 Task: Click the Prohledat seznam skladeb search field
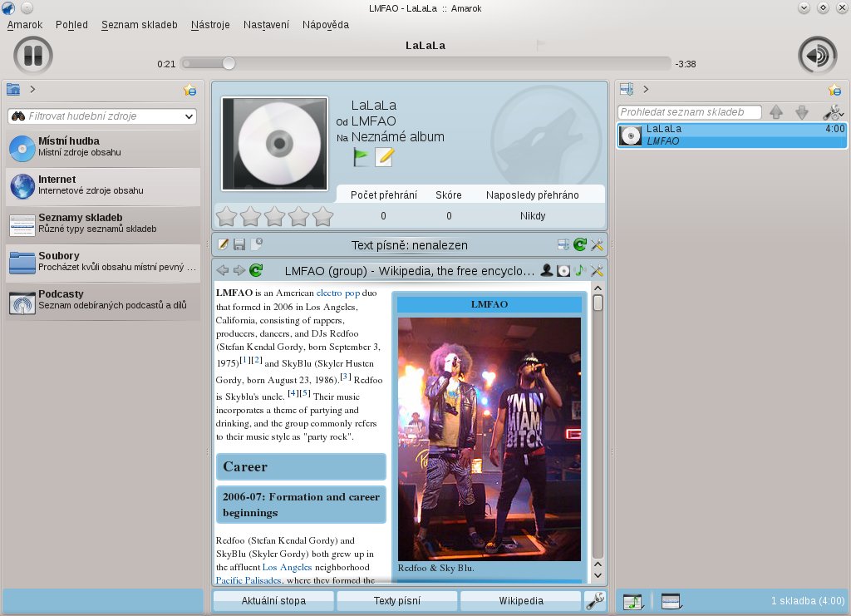(689, 111)
